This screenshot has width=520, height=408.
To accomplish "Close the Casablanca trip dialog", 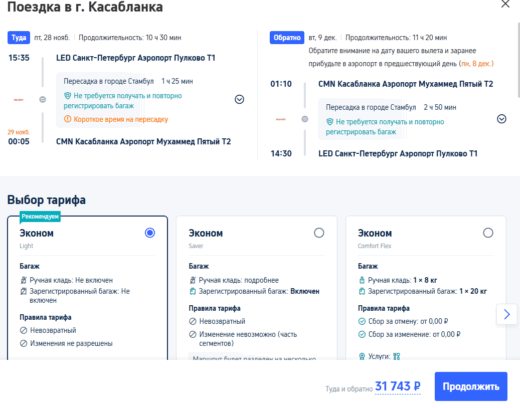I will (505, 4).
